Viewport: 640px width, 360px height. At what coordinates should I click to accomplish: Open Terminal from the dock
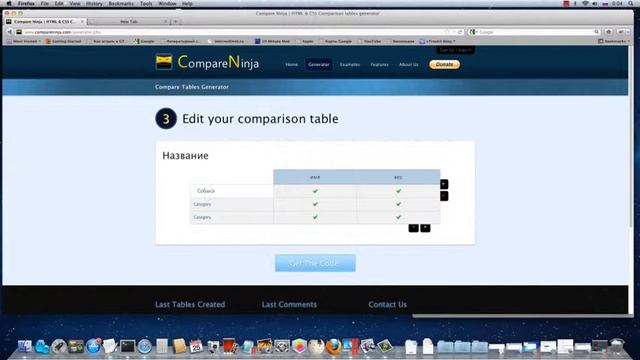127,347
